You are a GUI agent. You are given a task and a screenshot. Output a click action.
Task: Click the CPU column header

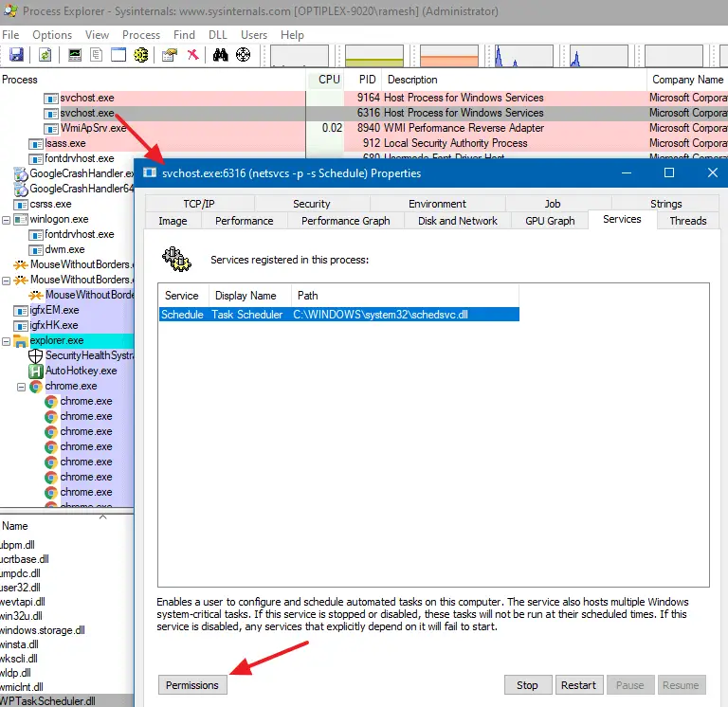[325, 80]
